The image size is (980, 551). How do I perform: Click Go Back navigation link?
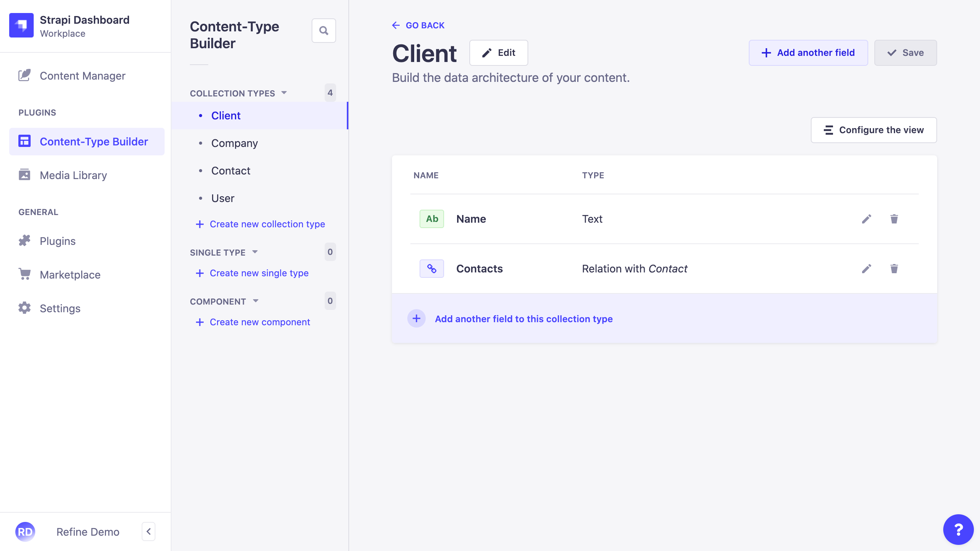point(419,25)
